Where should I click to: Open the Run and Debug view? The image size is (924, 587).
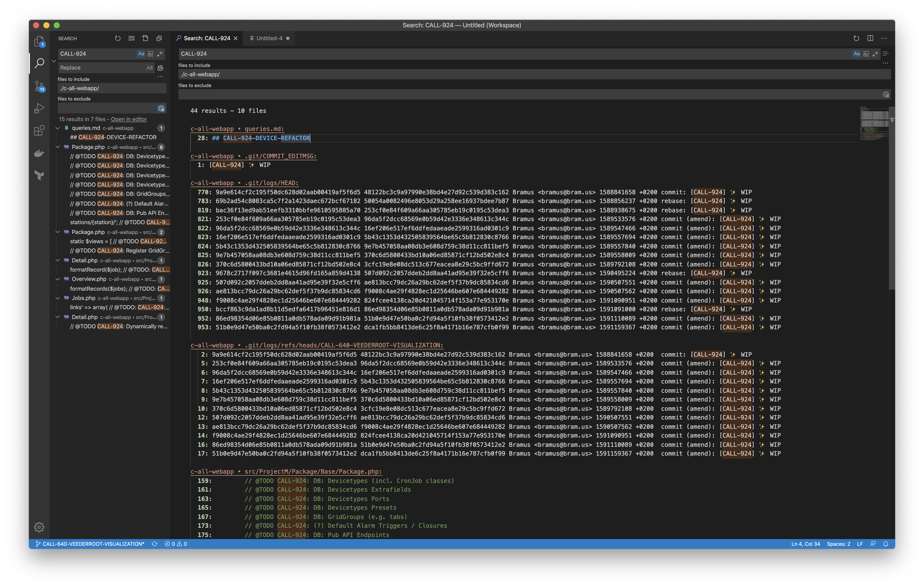click(x=39, y=108)
